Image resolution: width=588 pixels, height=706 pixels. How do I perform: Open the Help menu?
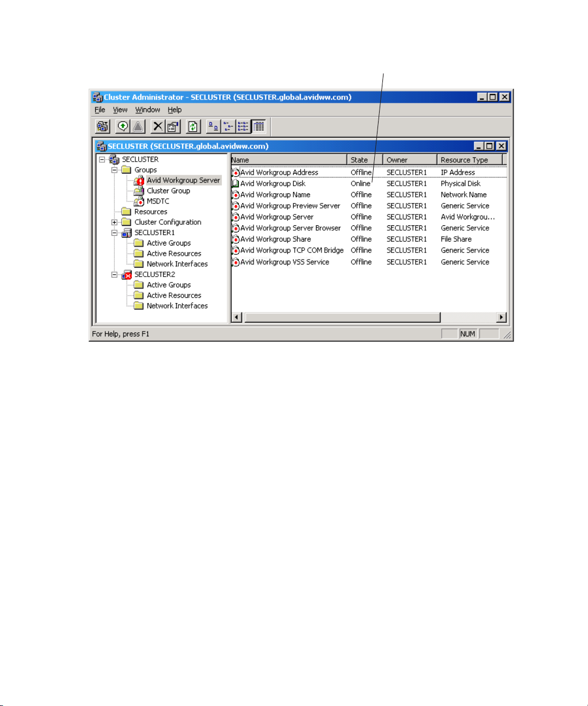pos(175,109)
